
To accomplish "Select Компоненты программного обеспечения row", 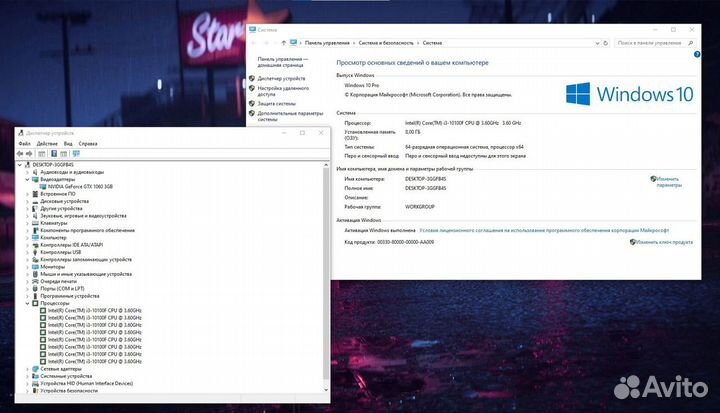I will point(87,230).
